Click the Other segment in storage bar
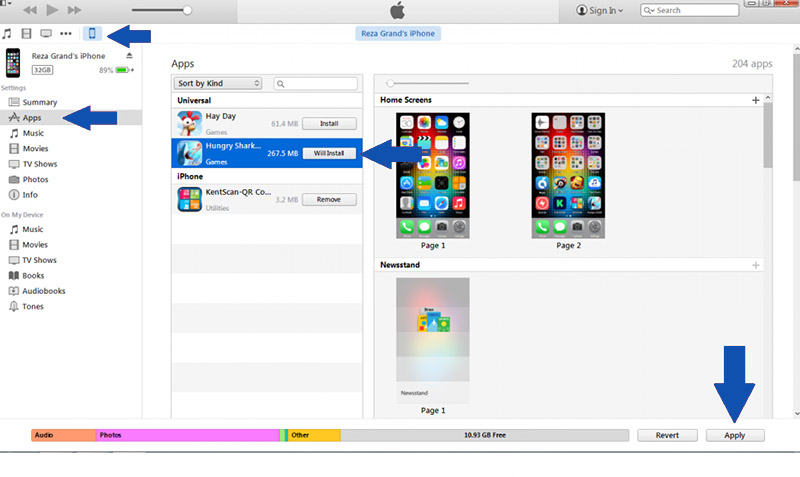This screenshot has height=477, width=800. pyautogui.click(x=314, y=435)
